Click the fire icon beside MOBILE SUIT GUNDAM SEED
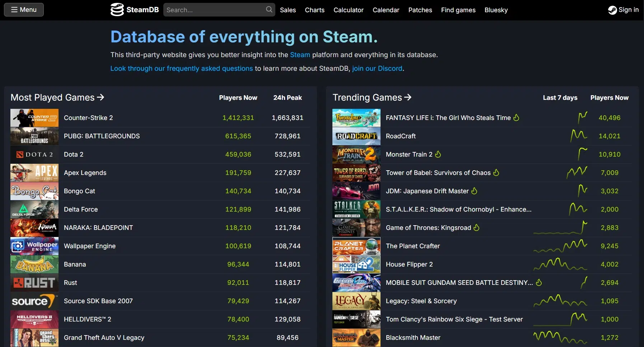 coord(539,282)
